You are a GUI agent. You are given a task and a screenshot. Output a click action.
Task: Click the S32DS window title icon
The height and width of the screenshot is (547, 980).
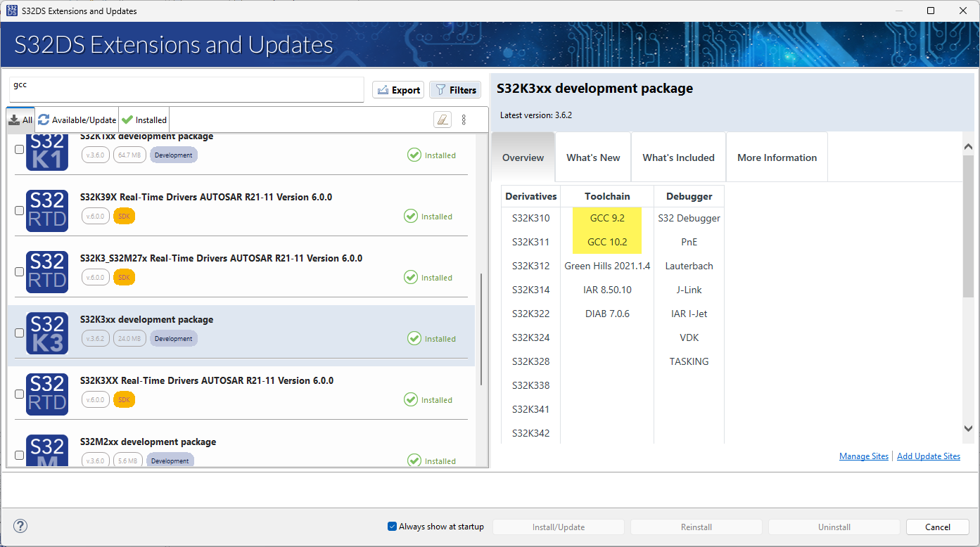pos(12,11)
